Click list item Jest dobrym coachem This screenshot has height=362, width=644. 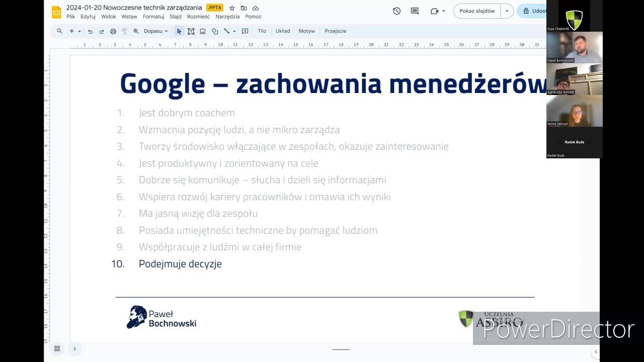click(x=187, y=113)
